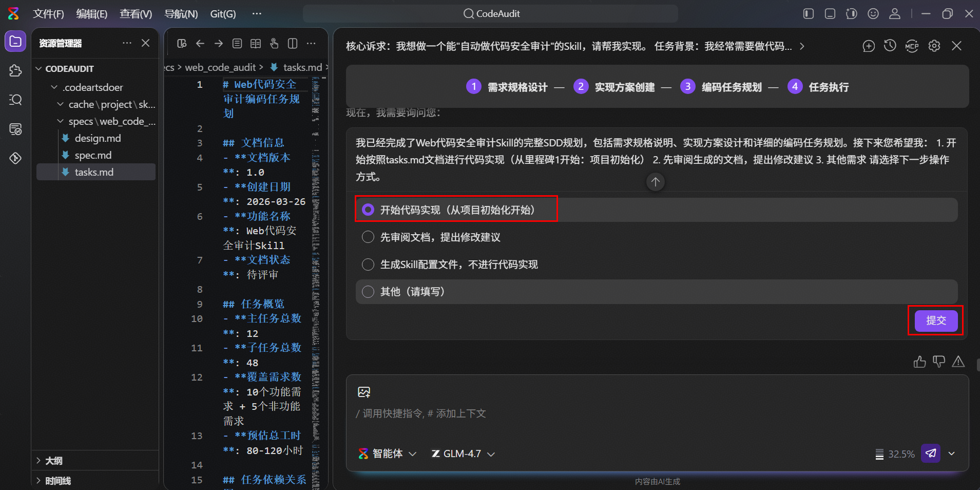Collapse the specs\web_code_ folder
This screenshot has height=490, width=980.
[60, 121]
